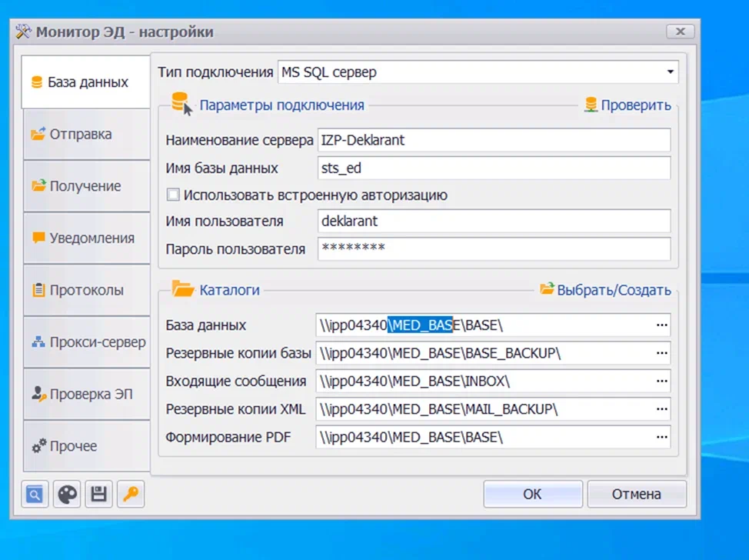Enable Использовать встроенную авторизацию checkbox
Image resolution: width=749 pixels, height=560 pixels.
173,195
